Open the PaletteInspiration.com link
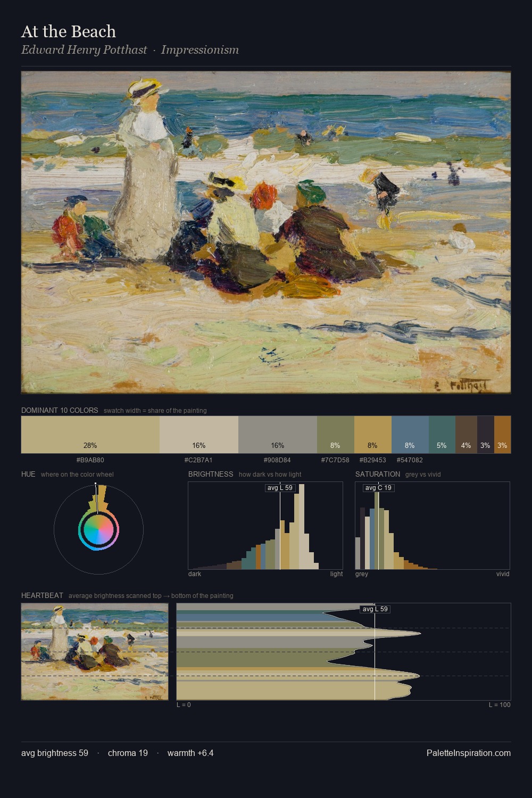Image resolution: width=532 pixels, height=798 pixels. (469, 753)
